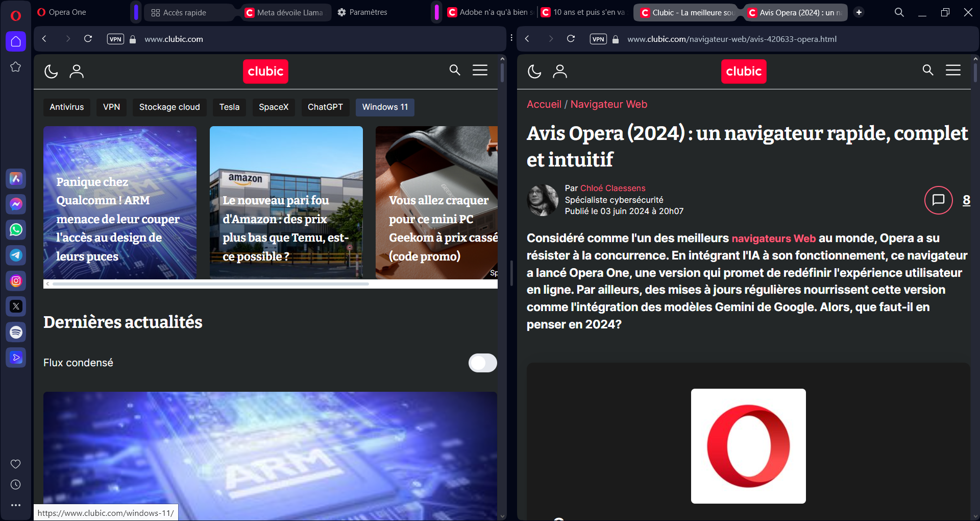980x521 pixels.
Task: Open X from the sidebar panel
Action: click(x=16, y=306)
